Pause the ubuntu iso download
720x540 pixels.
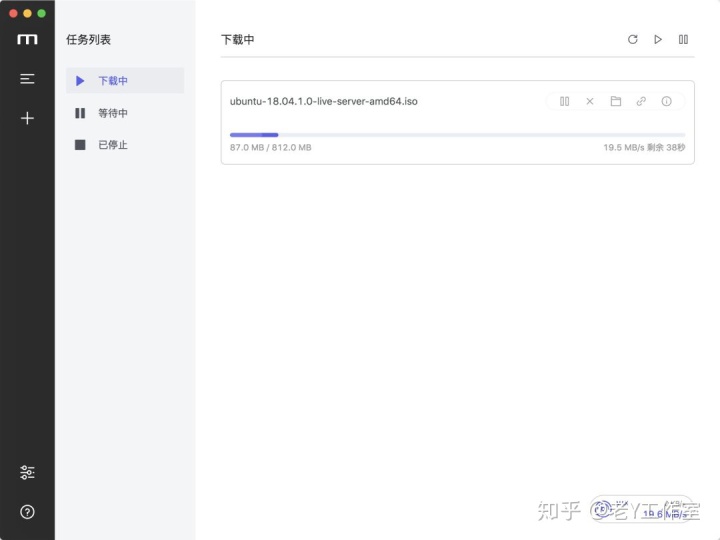point(565,101)
